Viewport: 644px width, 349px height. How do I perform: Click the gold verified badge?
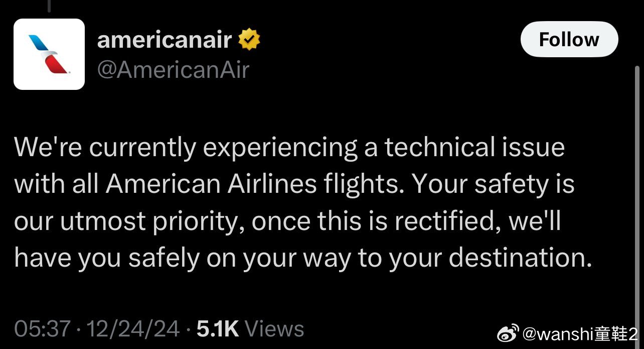248,40
